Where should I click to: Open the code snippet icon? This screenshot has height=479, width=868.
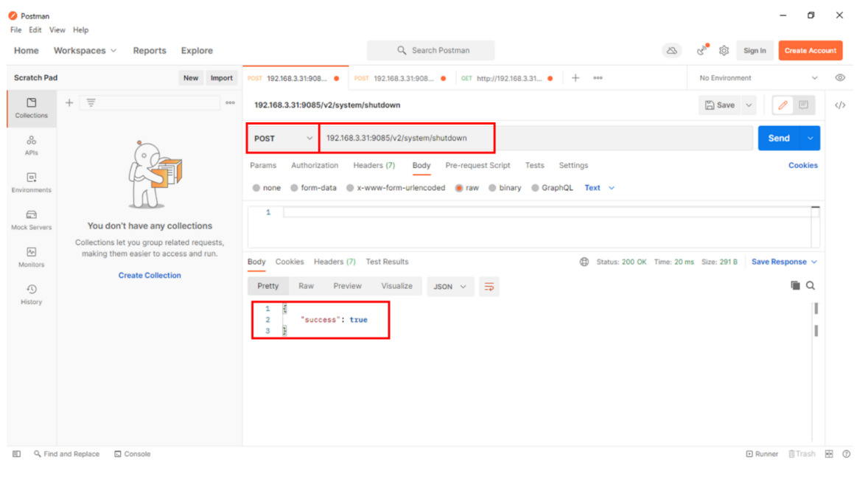[840, 105]
